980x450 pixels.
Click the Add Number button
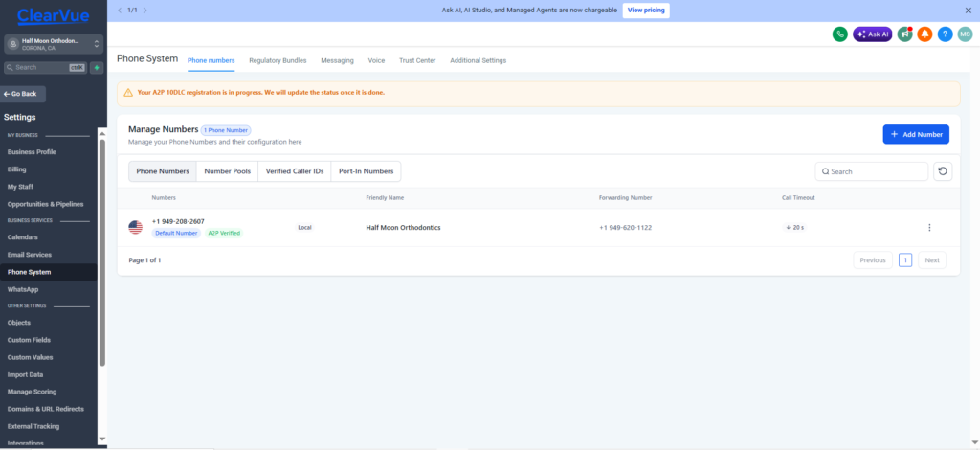[916, 134]
